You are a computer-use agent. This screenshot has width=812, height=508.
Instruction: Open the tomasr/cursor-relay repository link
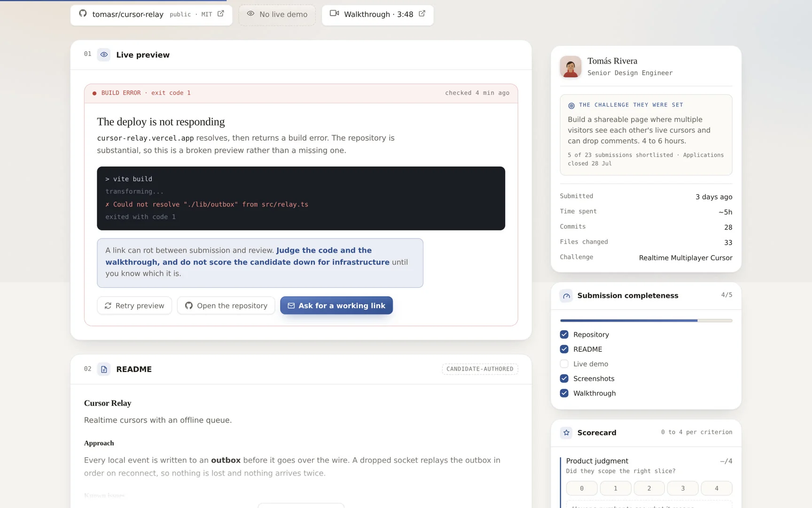point(151,14)
